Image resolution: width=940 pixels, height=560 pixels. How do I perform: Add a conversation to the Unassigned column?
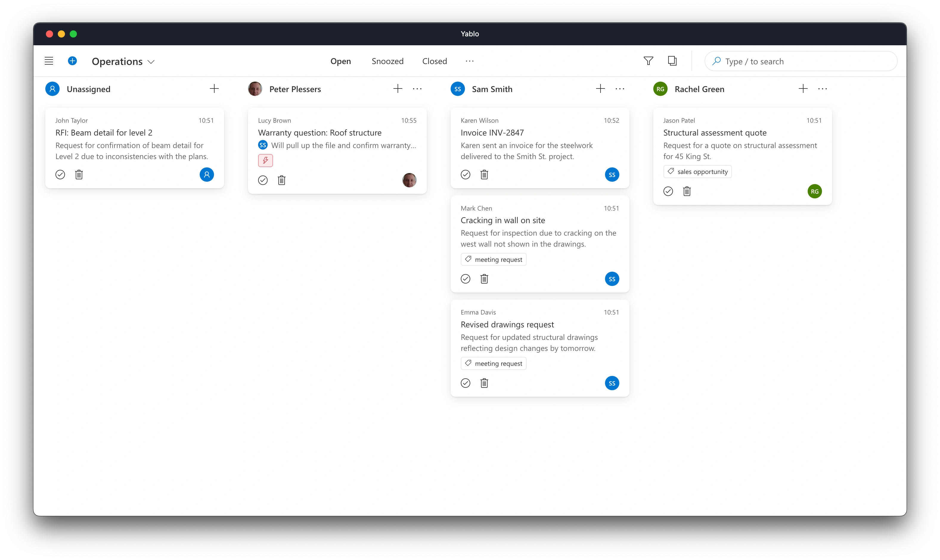click(214, 89)
